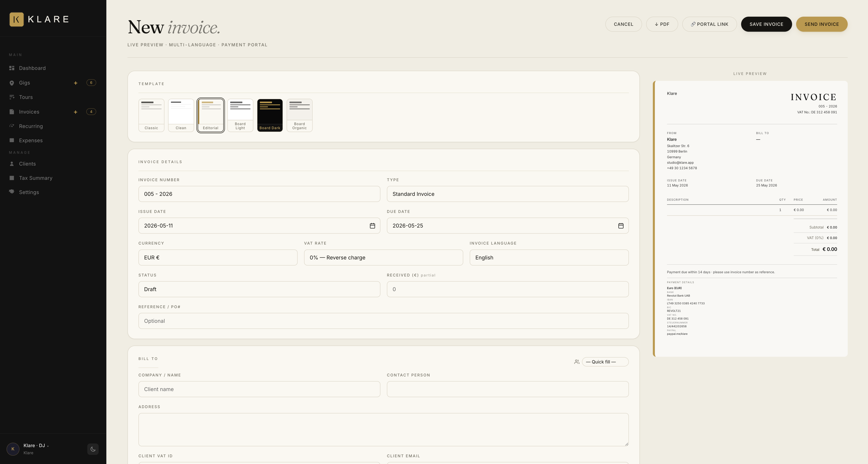Click the Expenses icon in sidebar
The height and width of the screenshot is (464, 868).
(x=12, y=140)
